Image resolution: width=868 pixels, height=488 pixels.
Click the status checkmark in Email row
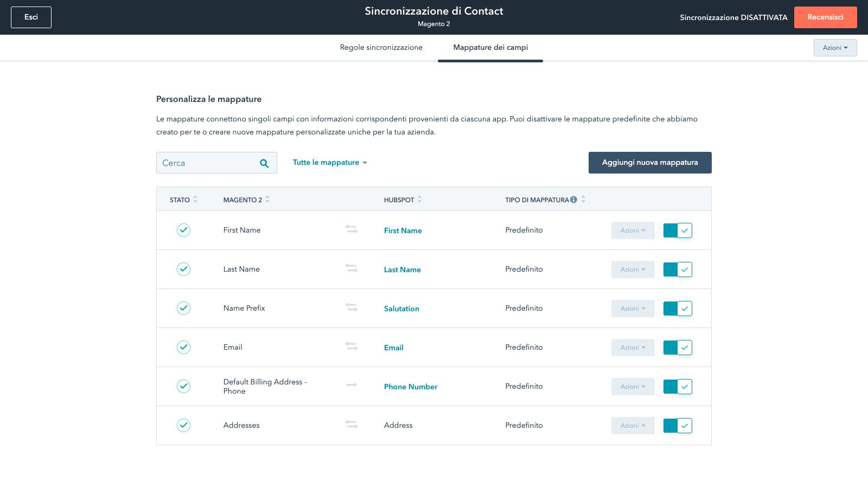point(183,347)
